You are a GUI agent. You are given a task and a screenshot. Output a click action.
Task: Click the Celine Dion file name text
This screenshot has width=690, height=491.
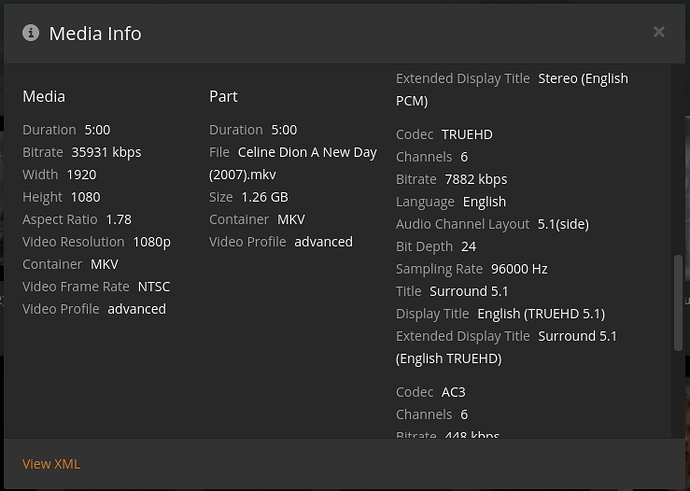click(307, 152)
